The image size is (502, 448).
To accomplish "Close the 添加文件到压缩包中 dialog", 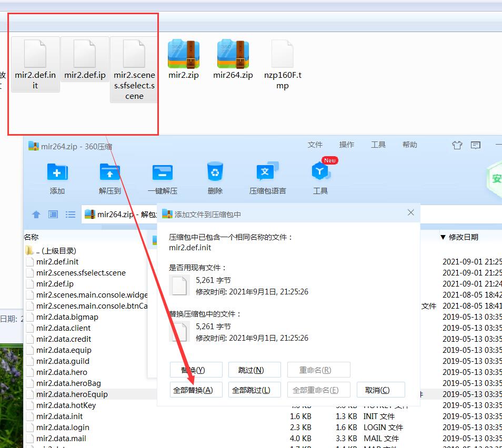I will [411, 212].
